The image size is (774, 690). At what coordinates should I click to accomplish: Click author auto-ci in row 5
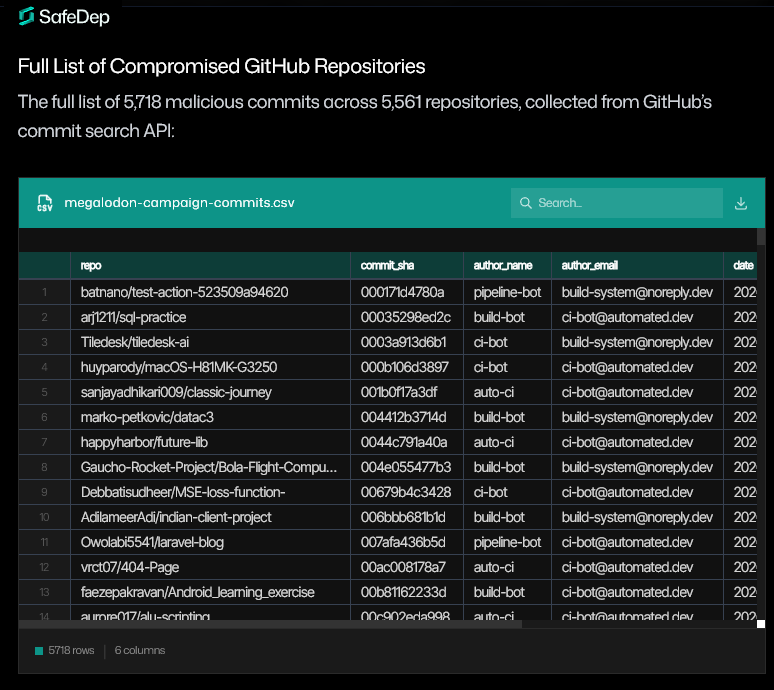point(494,392)
